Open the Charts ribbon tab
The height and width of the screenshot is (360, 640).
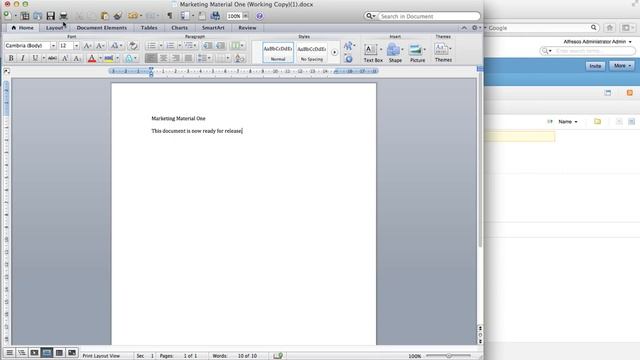180,28
